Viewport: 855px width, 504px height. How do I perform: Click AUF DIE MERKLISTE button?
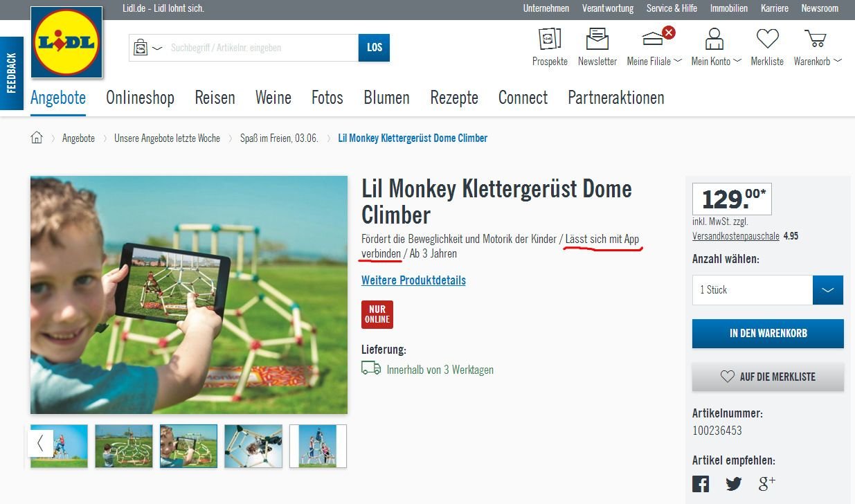click(x=768, y=377)
